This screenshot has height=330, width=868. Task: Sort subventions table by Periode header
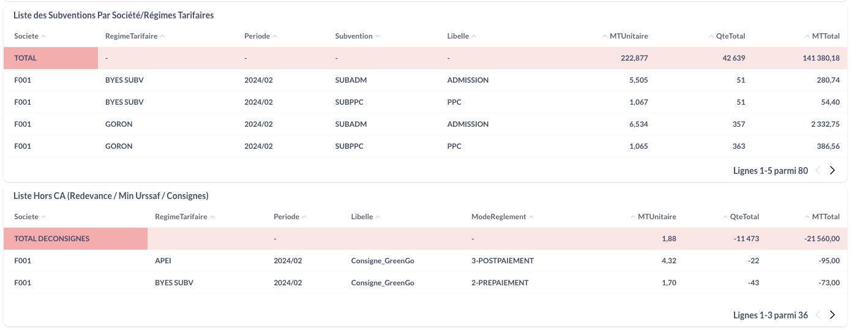point(257,36)
